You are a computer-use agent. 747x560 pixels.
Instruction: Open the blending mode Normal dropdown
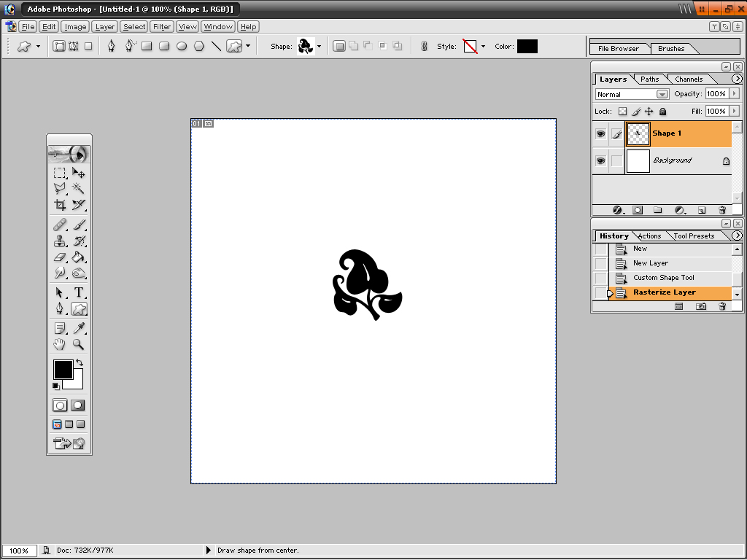(662, 94)
